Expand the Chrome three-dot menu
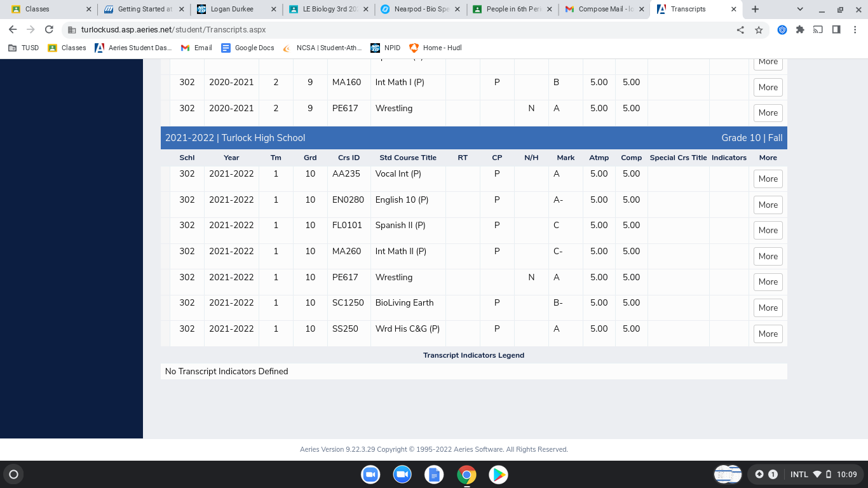Image resolution: width=868 pixels, height=488 pixels. (x=855, y=30)
